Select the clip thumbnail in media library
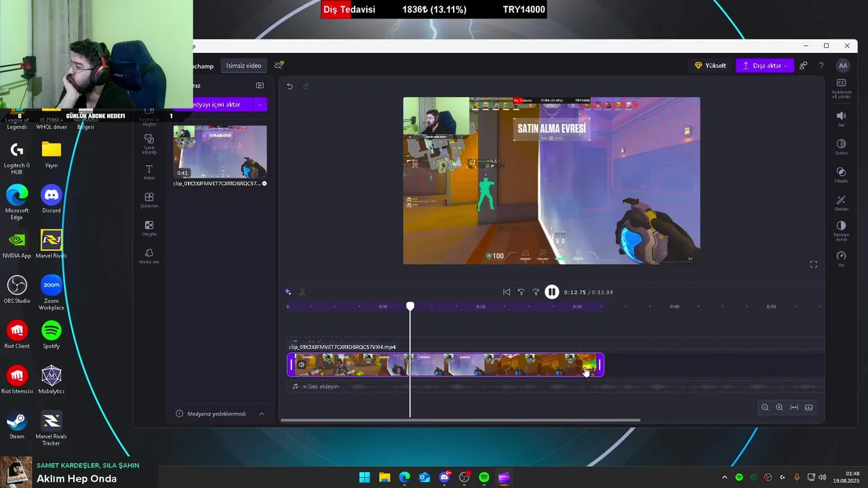 (x=220, y=152)
